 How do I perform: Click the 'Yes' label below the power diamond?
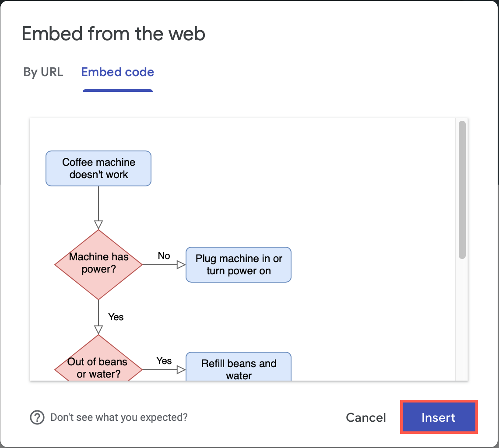(x=116, y=317)
